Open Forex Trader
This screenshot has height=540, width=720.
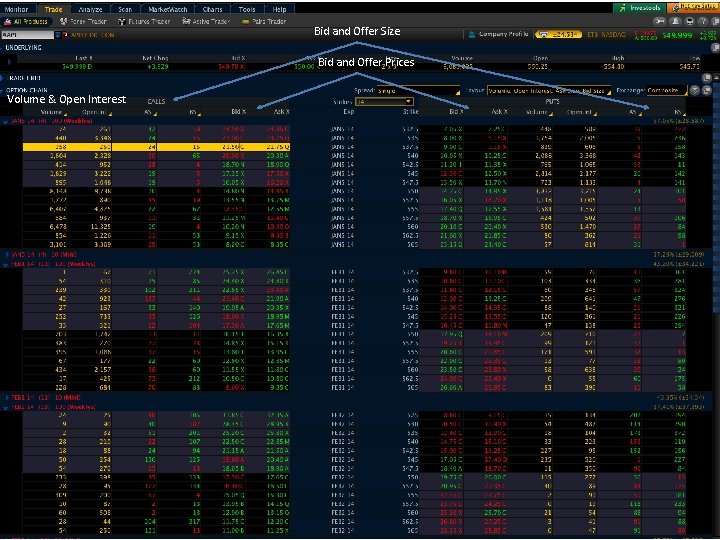click(x=84, y=22)
